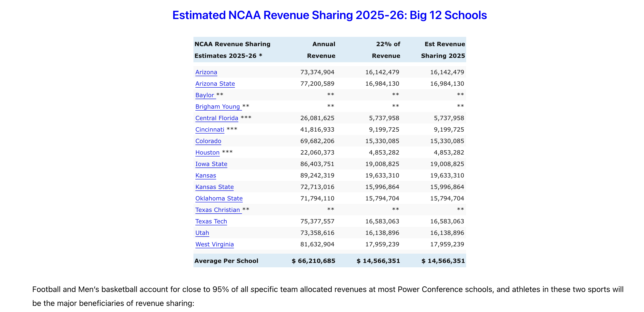Click NCAA Revenue Sharing Estimates header

(x=232, y=50)
